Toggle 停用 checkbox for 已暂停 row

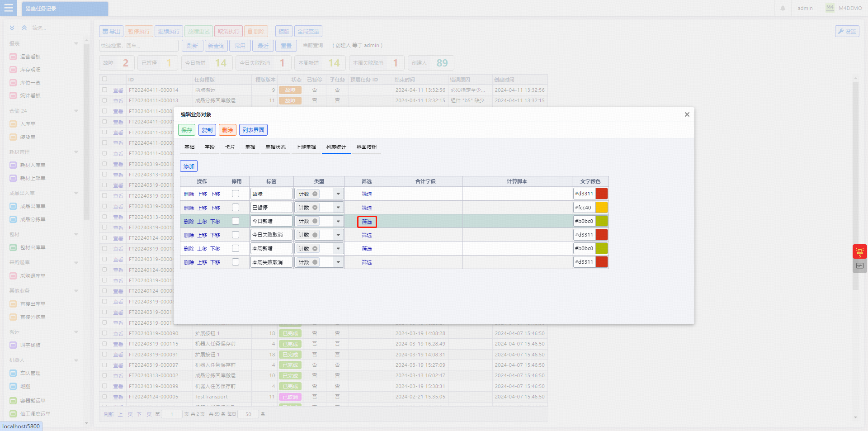(236, 207)
